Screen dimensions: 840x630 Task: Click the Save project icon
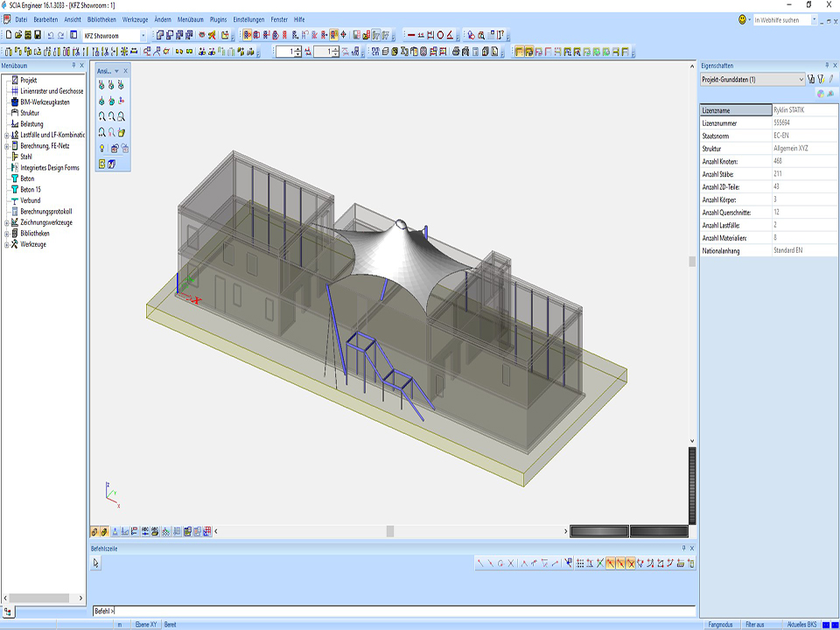click(38, 35)
